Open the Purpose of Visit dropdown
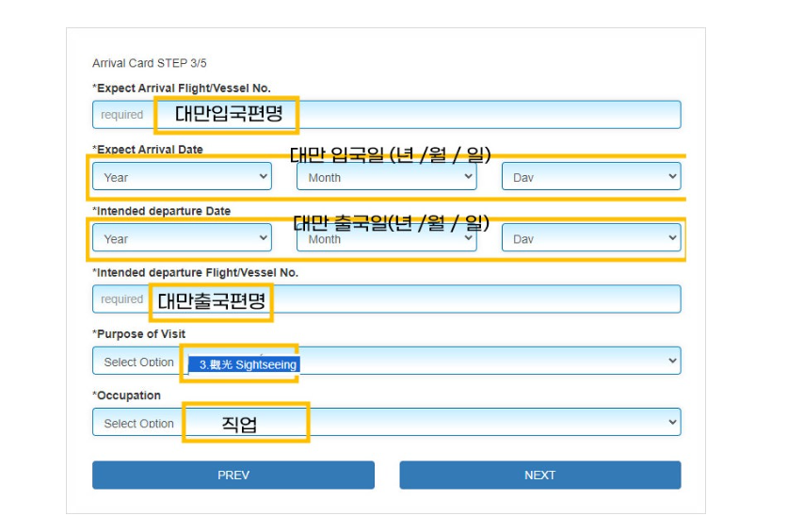This screenshot has height=532, width=787. pyautogui.click(x=387, y=361)
